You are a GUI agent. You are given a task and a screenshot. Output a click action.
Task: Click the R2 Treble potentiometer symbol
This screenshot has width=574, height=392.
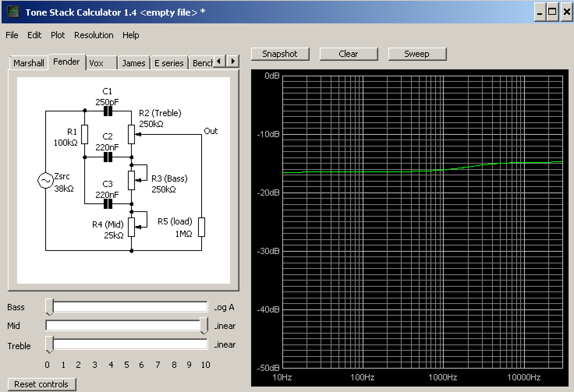tap(131, 134)
